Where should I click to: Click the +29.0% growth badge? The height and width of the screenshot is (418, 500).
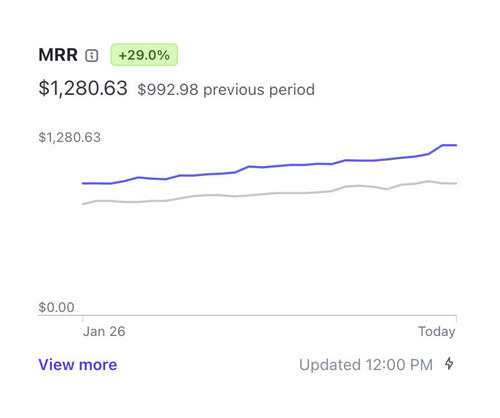[144, 55]
